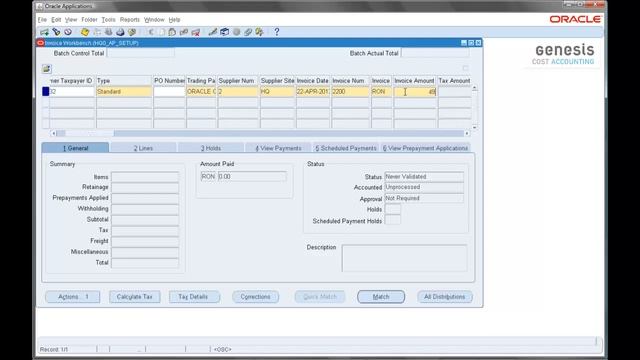Open the Show Navigator toolbar icon

point(68,32)
